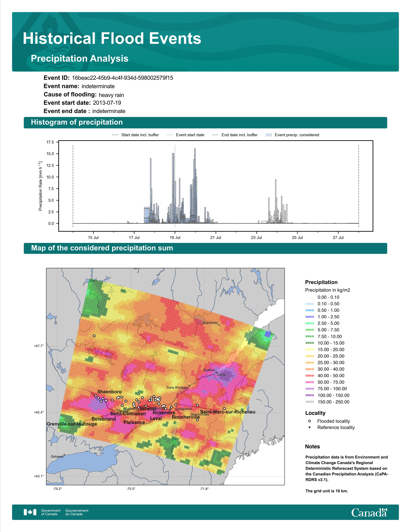Click the Grenville-sur-la-Rouge map label
Viewport: 411px width, 532px height.
tap(72, 424)
